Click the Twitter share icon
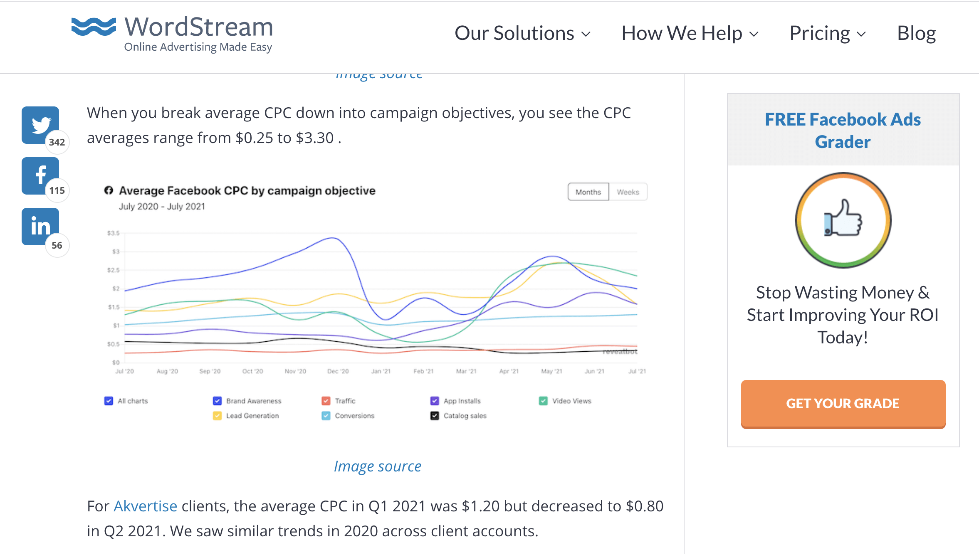This screenshot has height=560, width=979. pos(40,124)
